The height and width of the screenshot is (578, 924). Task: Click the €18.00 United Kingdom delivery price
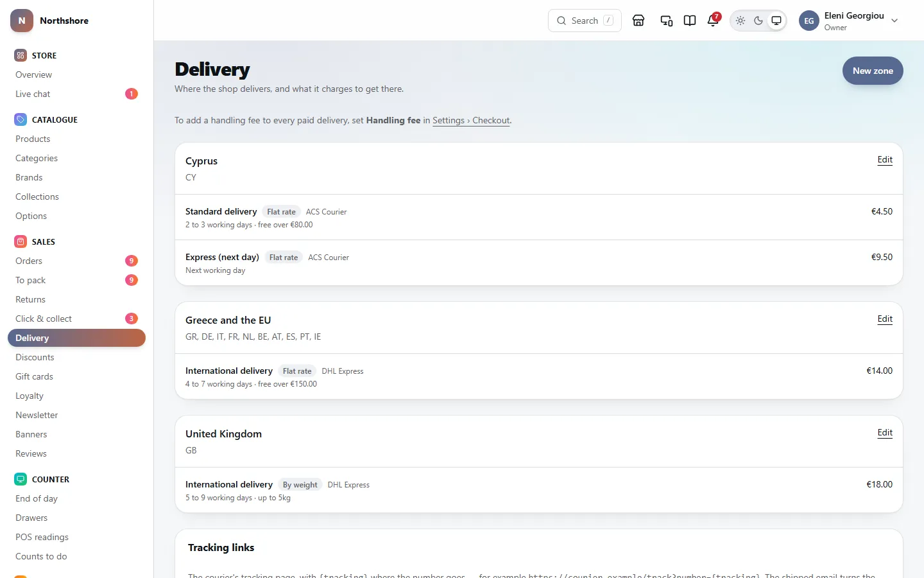[879, 484]
